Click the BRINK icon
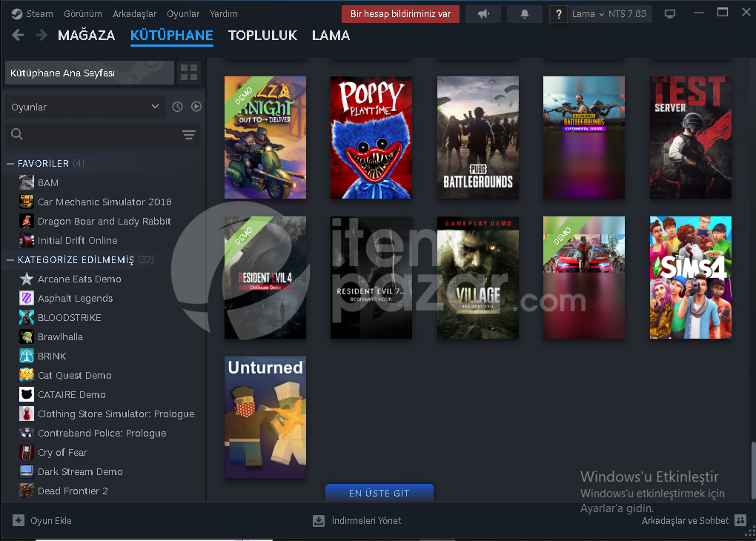756x541 pixels. point(27,356)
